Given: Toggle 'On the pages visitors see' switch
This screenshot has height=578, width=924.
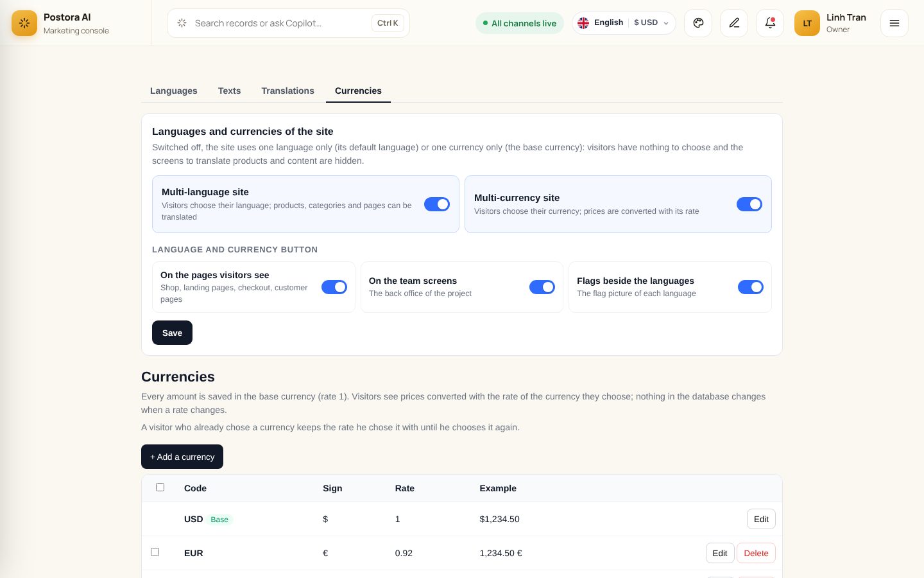Looking at the screenshot, I should [334, 287].
